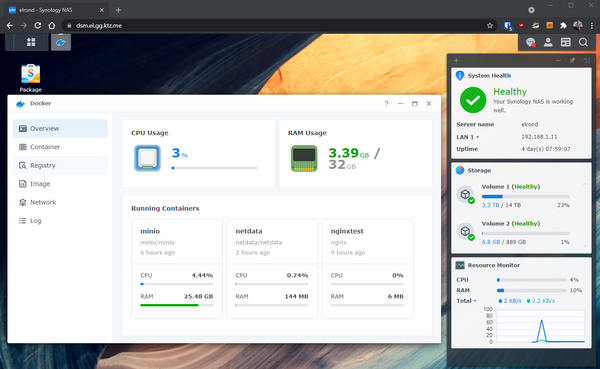The image size is (600, 369).
Task: Open Image section in Docker
Action: [x=60, y=184]
